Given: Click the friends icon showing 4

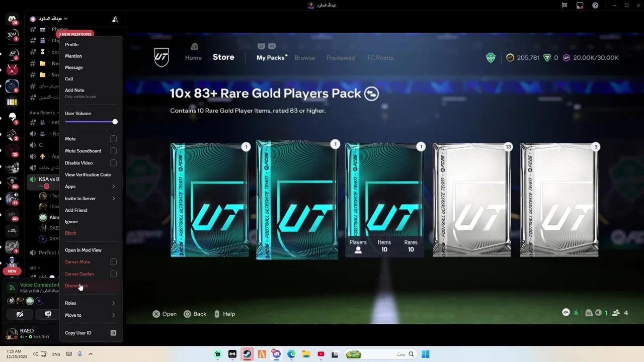Looking at the screenshot, I should pos(616,313).
